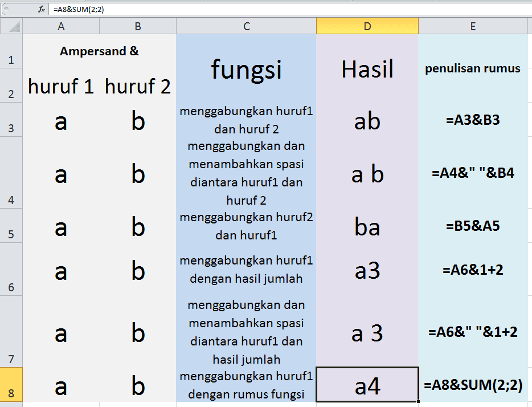This screenshot has height=407, width=532.
Task: Select row 7 header
Action: [x=11, y=332]
